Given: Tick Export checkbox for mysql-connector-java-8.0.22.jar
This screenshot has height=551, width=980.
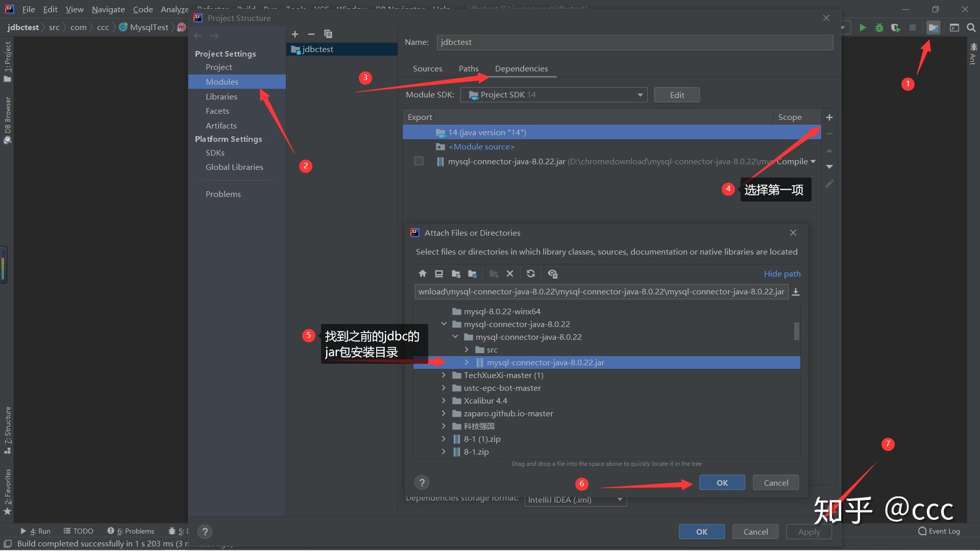Looking at the screenshot, I should [419, 161].
